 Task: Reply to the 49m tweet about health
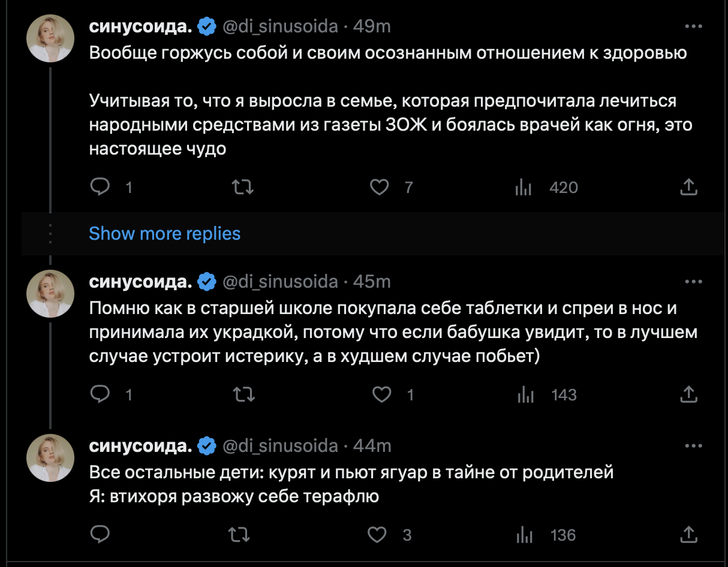100,188
